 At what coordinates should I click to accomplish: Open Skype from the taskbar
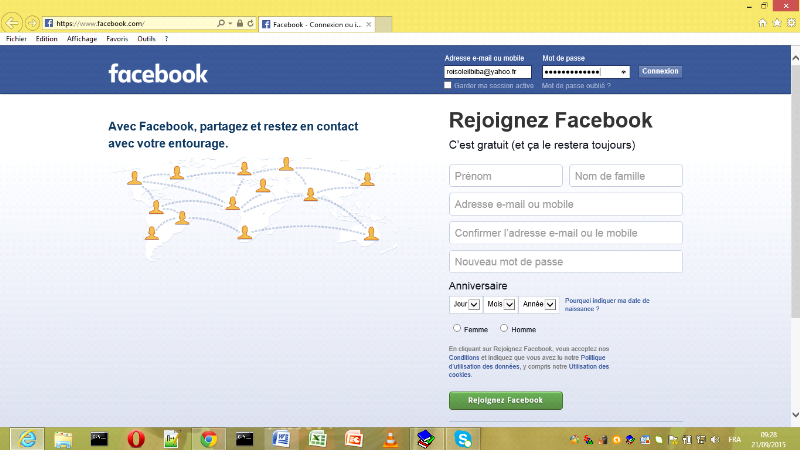(463, 438)
